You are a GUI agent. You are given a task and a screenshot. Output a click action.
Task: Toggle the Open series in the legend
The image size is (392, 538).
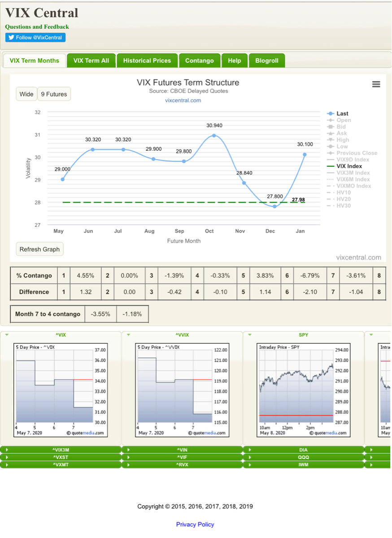tap(342, 120)
